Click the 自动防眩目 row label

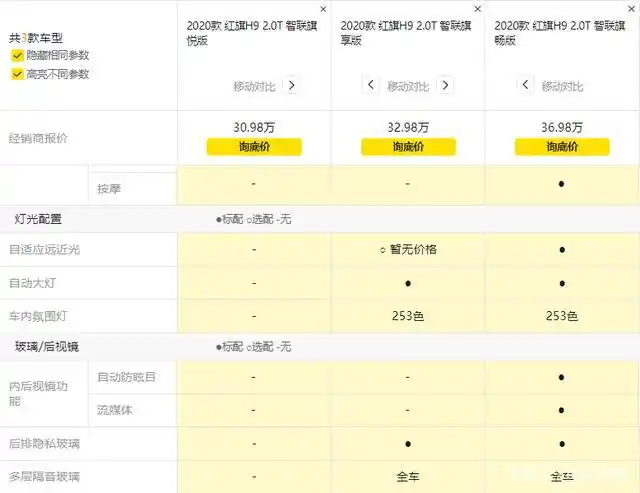pyautogui.click(x=126, y=377)
